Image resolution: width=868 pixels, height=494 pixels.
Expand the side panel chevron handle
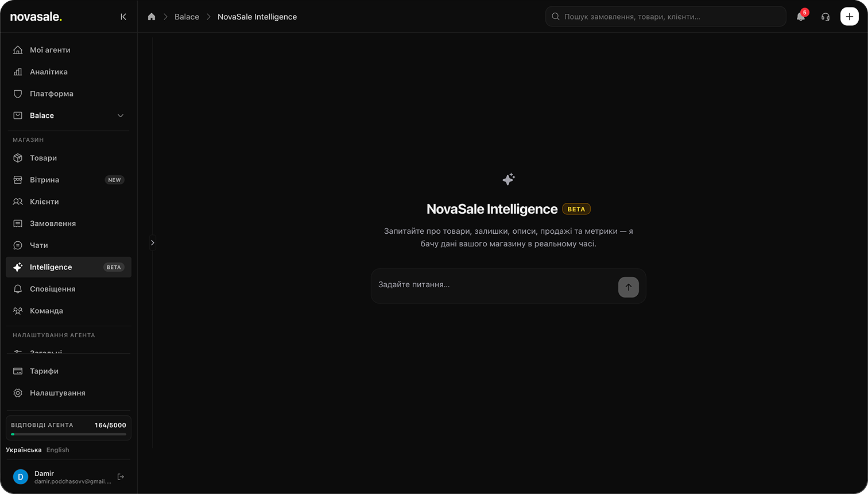(x=152, y=243)
